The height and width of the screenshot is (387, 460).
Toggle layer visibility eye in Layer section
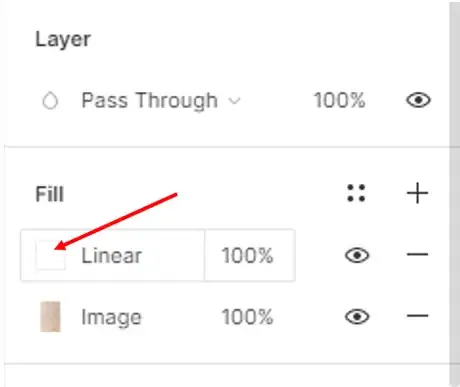[418, 100]
